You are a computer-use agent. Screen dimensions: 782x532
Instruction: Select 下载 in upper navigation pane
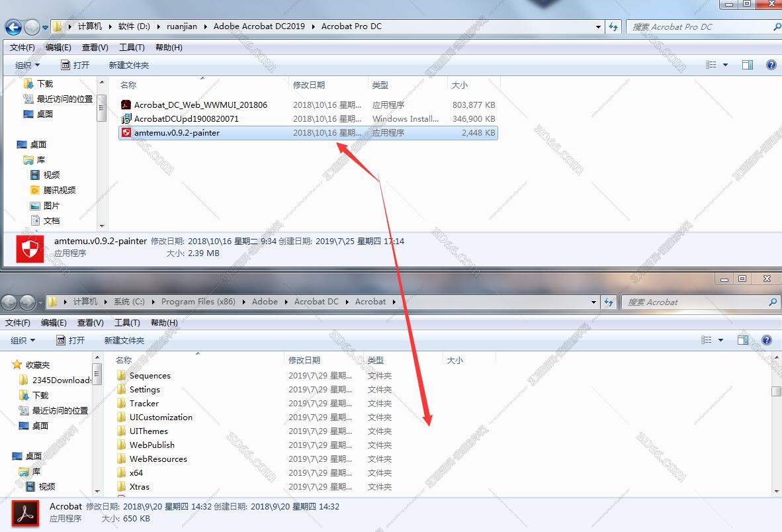(x=45, y=84)
